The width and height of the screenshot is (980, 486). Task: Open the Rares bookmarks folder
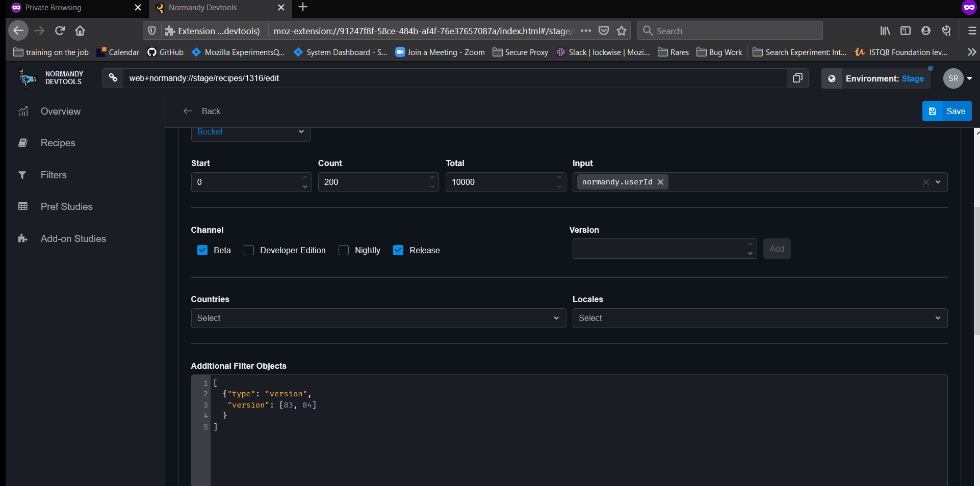(674, 52)
